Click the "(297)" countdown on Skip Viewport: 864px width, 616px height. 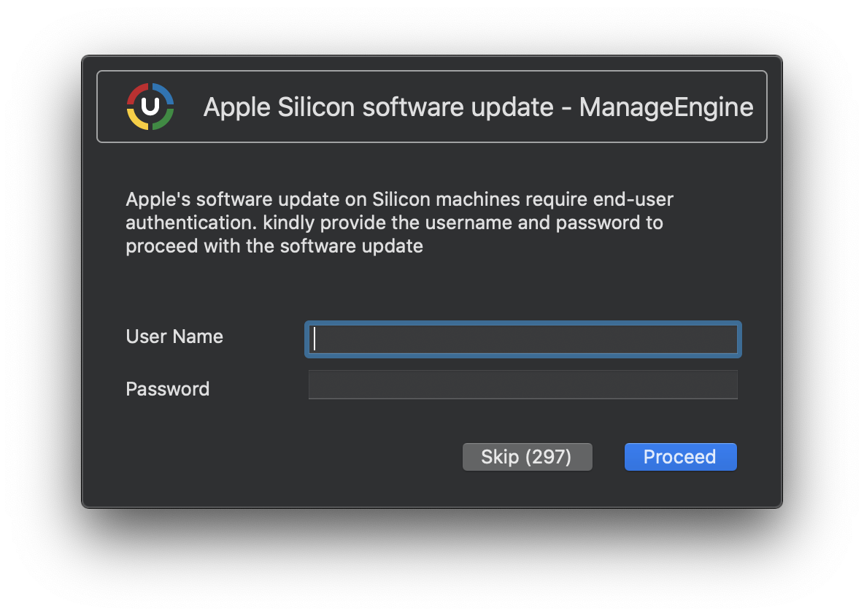(547, 457)
